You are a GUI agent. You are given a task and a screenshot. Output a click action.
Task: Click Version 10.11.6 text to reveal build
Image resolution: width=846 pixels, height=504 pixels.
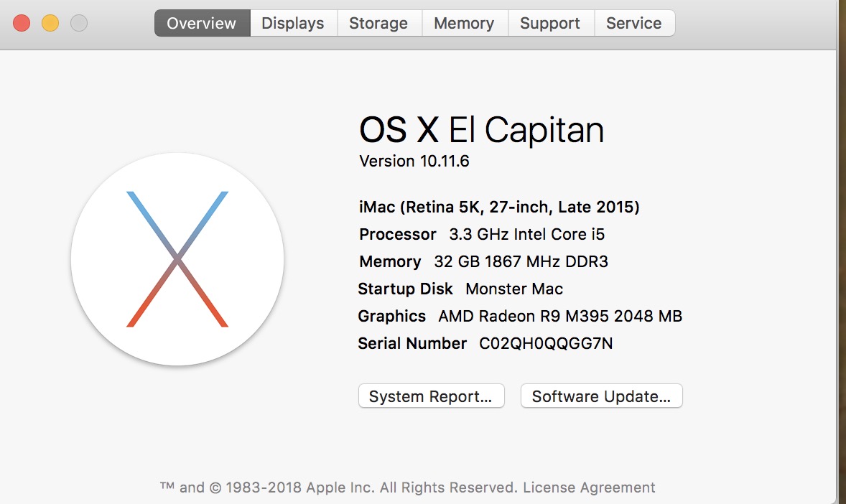click(414, 161)
